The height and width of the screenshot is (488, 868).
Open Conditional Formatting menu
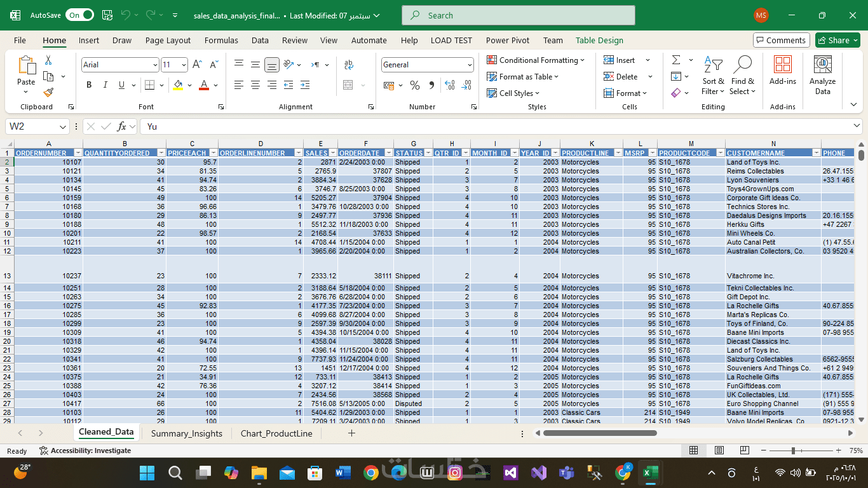coord(536,60)
